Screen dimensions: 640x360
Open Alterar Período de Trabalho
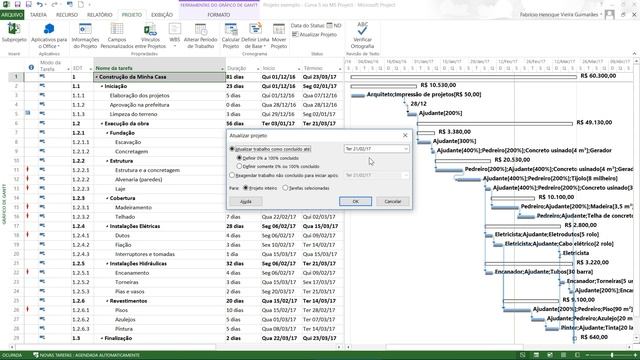[x=200, y=36]
